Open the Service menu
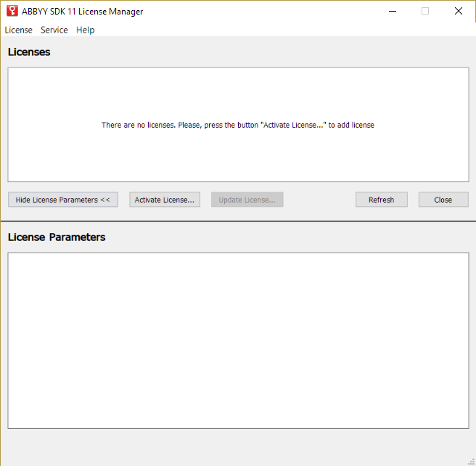 point(54,30)
